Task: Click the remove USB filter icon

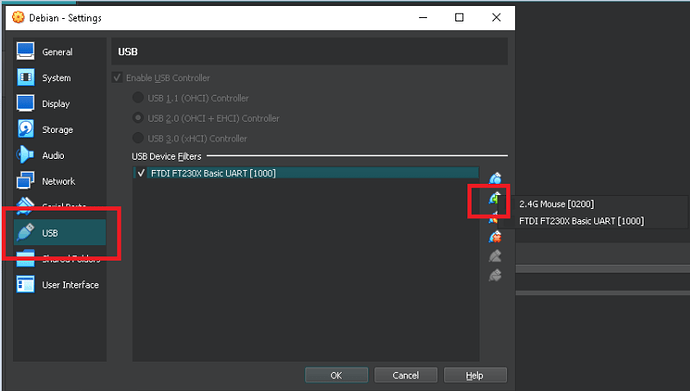Action: point(495,237)
